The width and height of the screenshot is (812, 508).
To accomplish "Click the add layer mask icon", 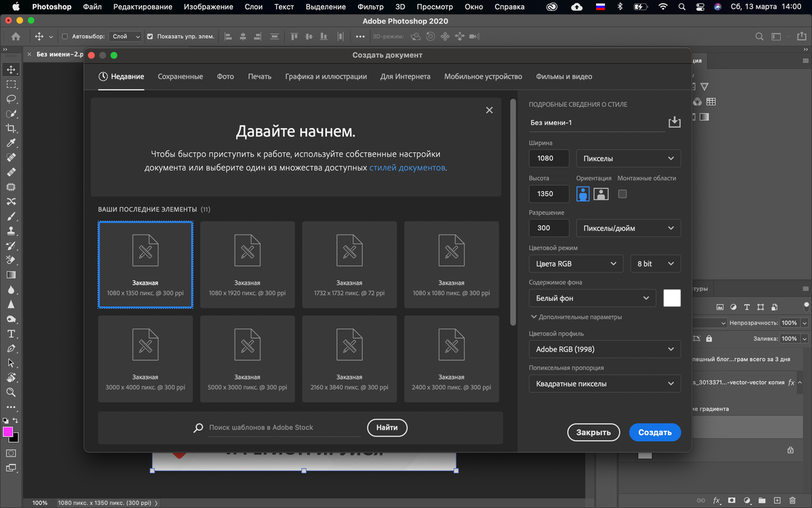I will [731, 501].
